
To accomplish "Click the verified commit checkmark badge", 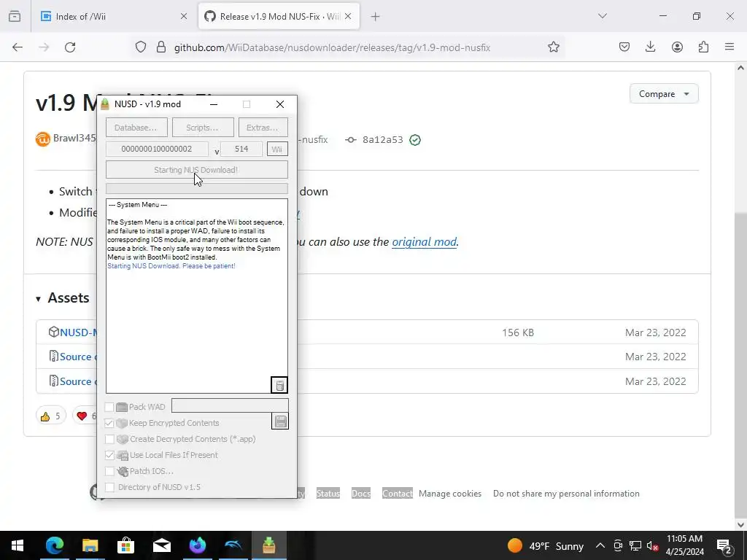I will coord(415,140).
